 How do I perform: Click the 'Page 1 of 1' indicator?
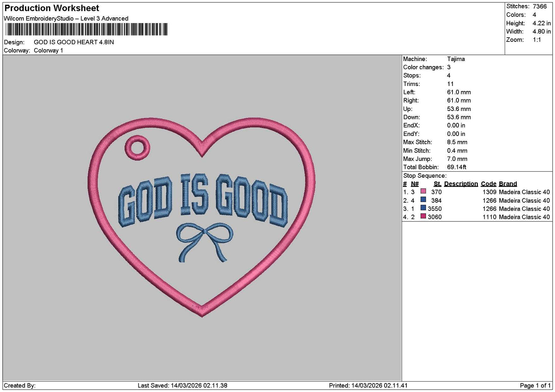[x=535, y=385]
